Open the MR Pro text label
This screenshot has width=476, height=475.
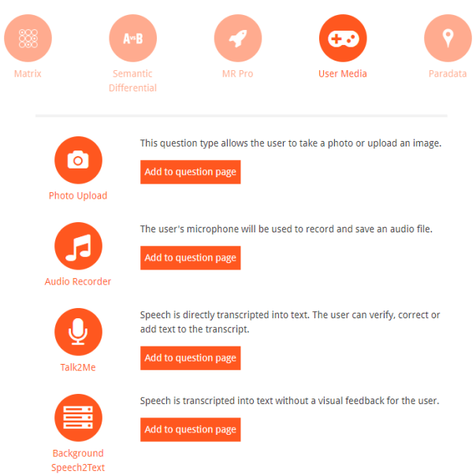click(x=238, y=74)
